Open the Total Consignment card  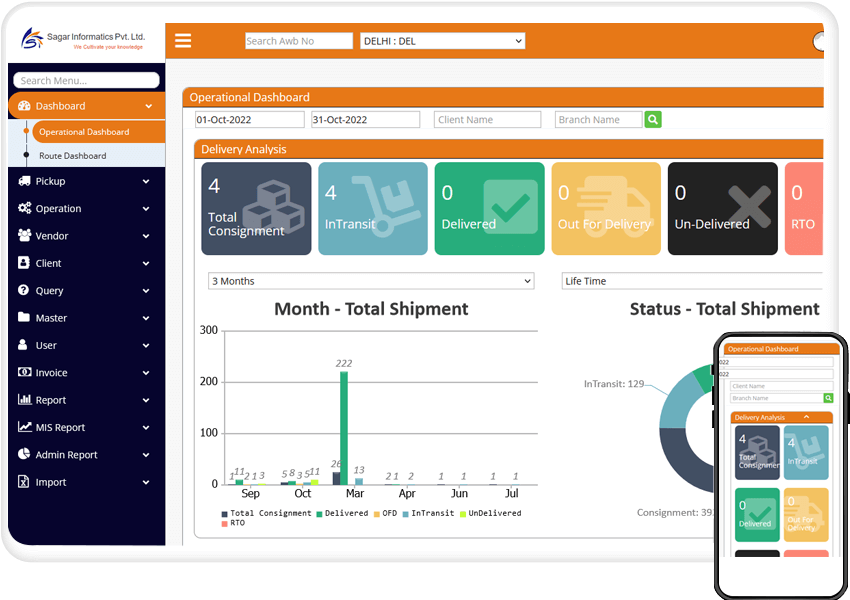tap(256, 209)
